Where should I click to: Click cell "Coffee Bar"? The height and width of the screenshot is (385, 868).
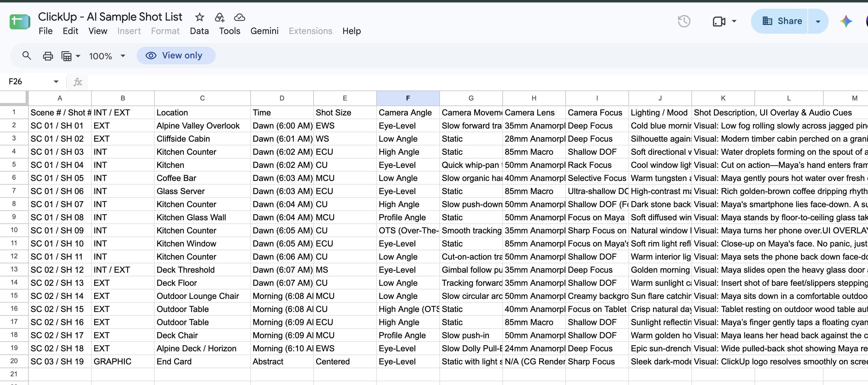202,178
